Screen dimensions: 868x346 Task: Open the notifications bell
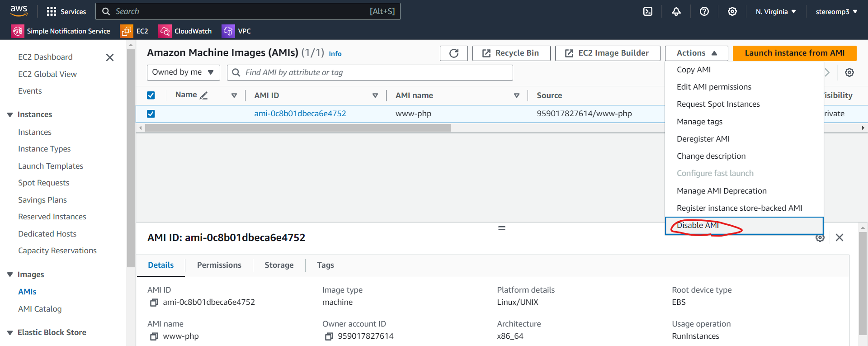click(676, 11)
